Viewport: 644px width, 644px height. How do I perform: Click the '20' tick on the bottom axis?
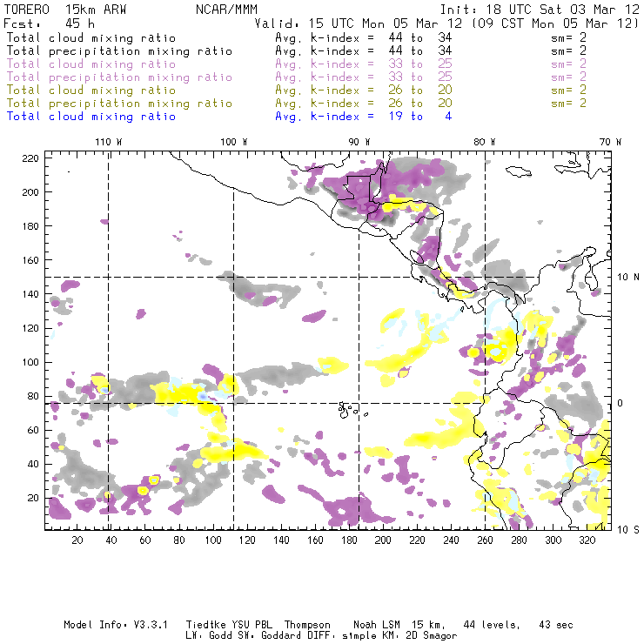coord(77,540)
